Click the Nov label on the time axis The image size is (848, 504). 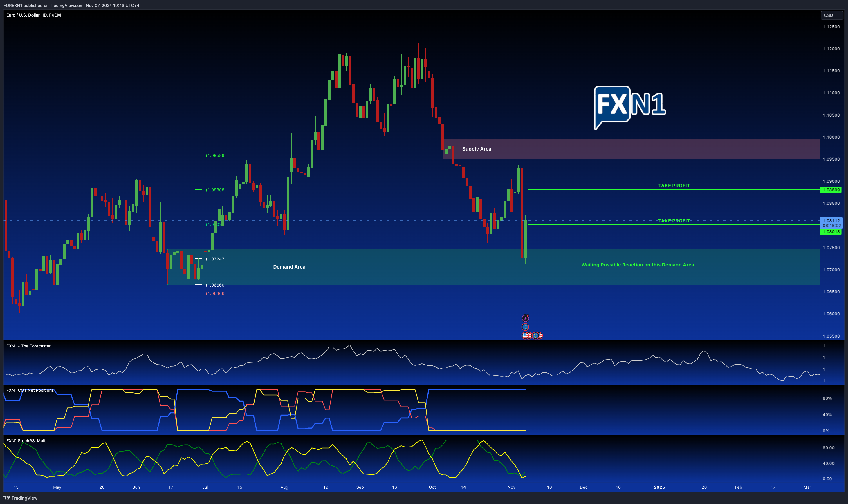click(512, 487)
